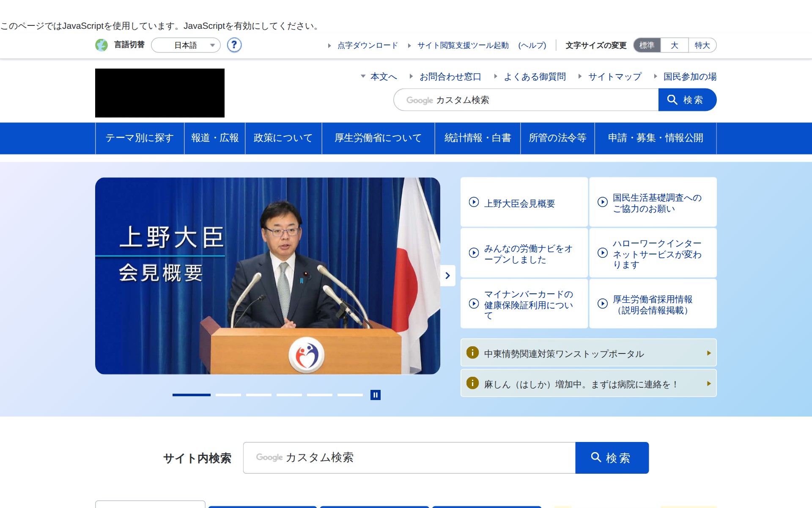This screenshot has width=812, height=508.
Task: Select 特大 font size
Action: point(702,45)
